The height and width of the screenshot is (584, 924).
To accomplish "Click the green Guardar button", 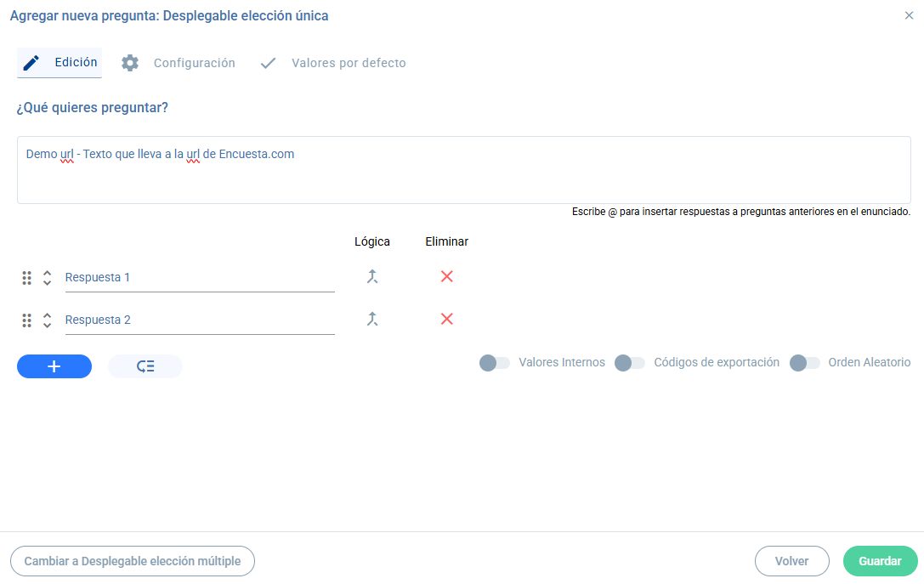I will click(x=881, y=561).
